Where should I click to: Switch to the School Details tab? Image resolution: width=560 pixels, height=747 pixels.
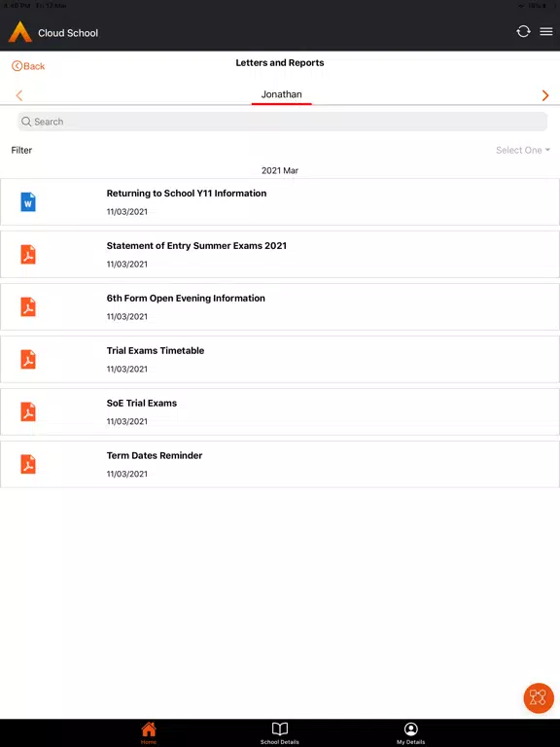(x=280, y=732)
